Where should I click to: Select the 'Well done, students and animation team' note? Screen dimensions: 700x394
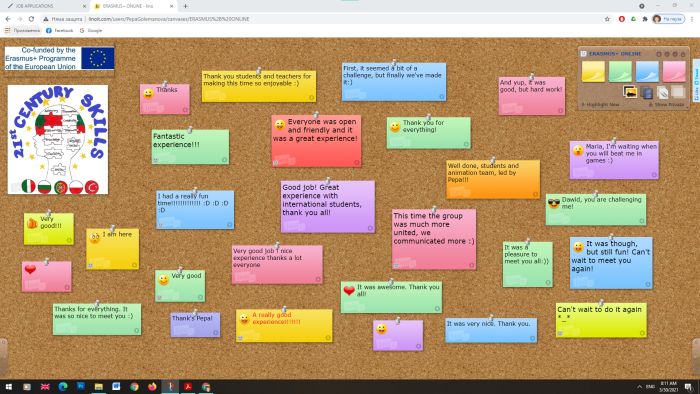point(493,179)
